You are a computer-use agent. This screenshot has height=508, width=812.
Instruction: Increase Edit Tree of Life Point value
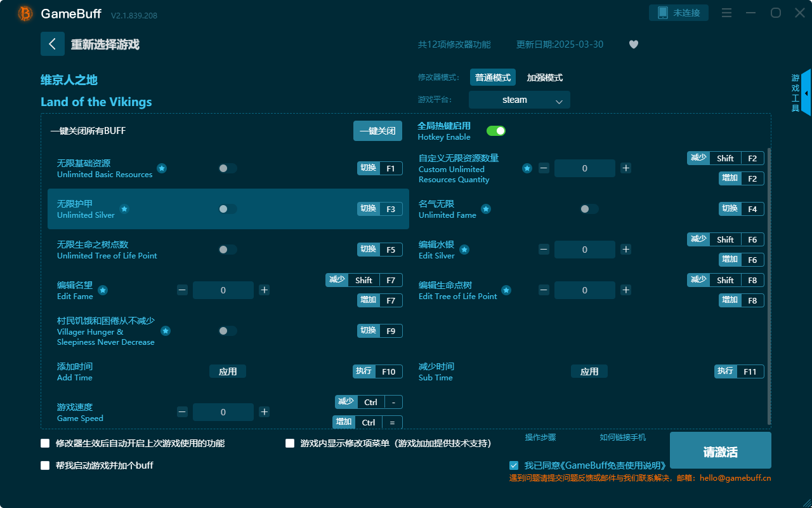(x=625, y=290)
